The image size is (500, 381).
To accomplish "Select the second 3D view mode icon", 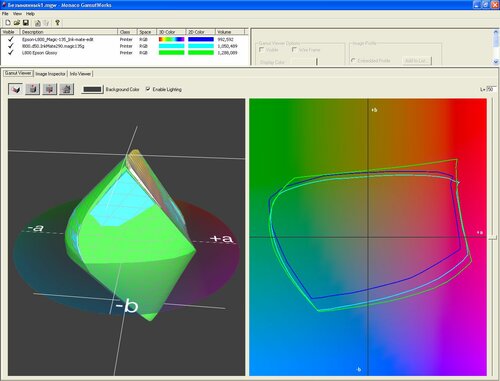I will point(33,89).
